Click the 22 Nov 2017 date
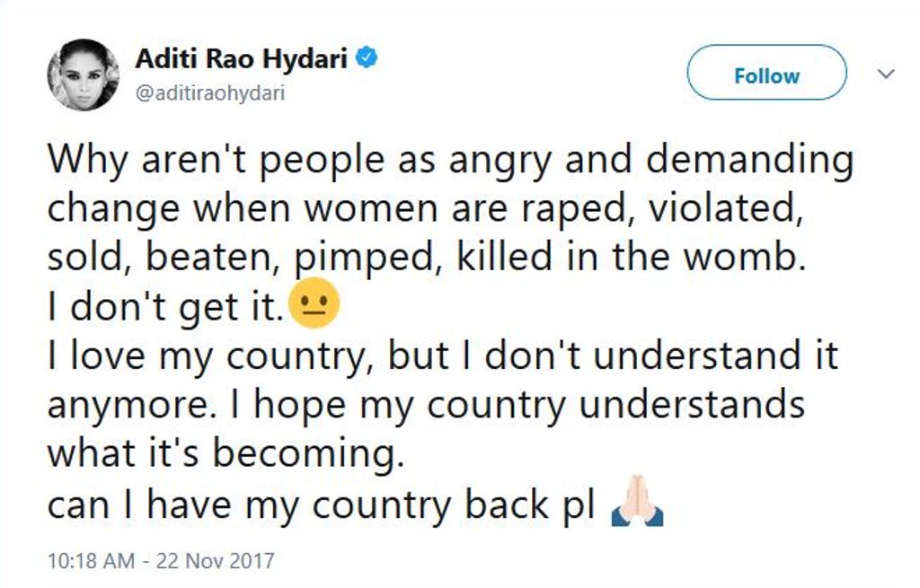Screen dimensions: 920x588 214,562
